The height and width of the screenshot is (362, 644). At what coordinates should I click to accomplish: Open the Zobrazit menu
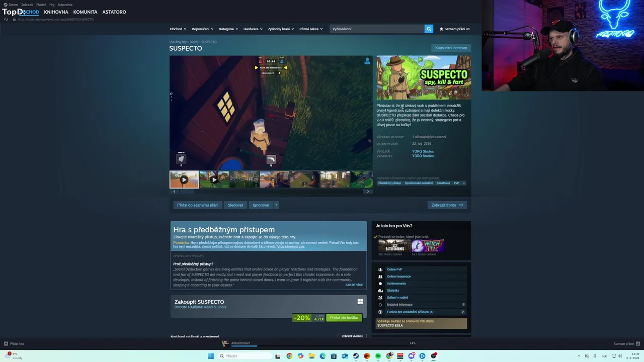[27, 5]
